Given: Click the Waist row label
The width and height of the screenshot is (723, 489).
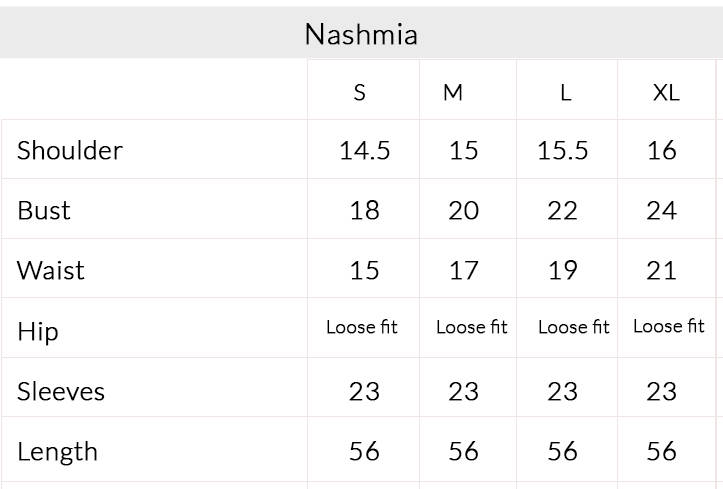Looking at the screenshot, I should coord(51,270).
